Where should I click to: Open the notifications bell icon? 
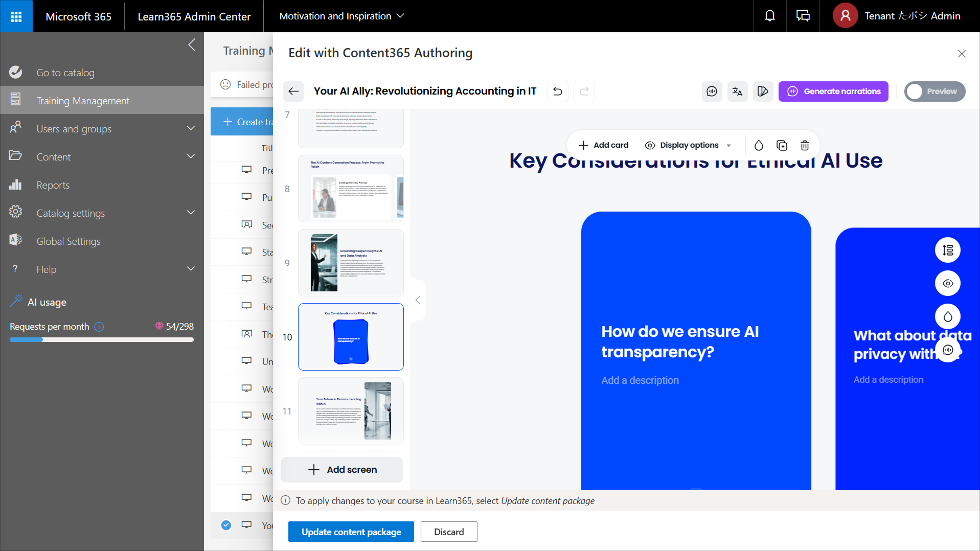(769, 16)
